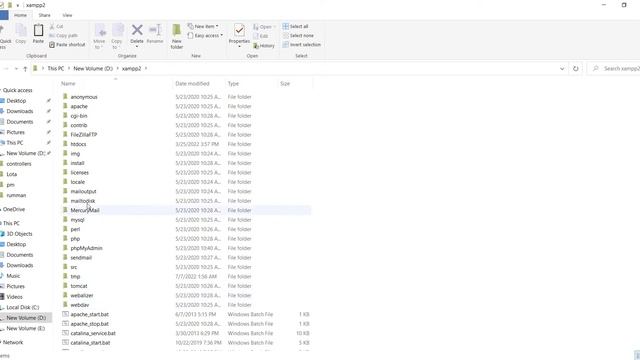Click New Volume (D:) in address path
This screenshot has width=640, height=360.
pyautogui.click(x=93, y=69)
